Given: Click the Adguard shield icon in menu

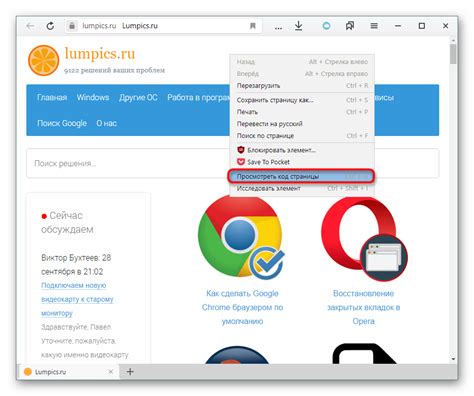Looking at the screenshot, I should click(x=241, y=150).
